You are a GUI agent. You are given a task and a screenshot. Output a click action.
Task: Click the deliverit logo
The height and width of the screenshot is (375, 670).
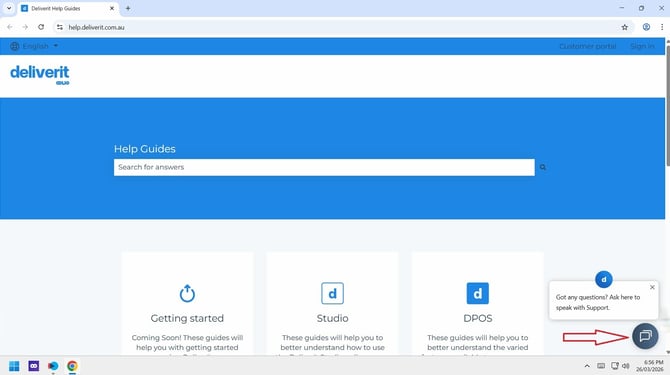pos(40,75)
